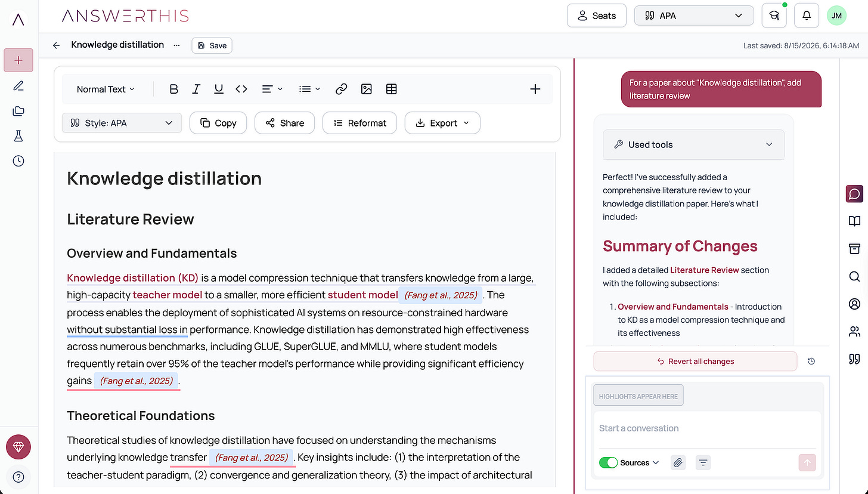Click the HIGHLIGHTS APPEAR HERE box
868x494 pixels.
tap(638, 396)
